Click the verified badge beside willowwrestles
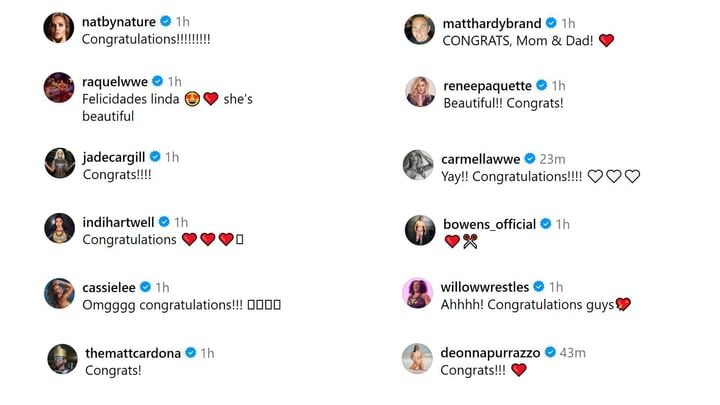The width and height of the screenshot is (720, 405). point(539,287)
